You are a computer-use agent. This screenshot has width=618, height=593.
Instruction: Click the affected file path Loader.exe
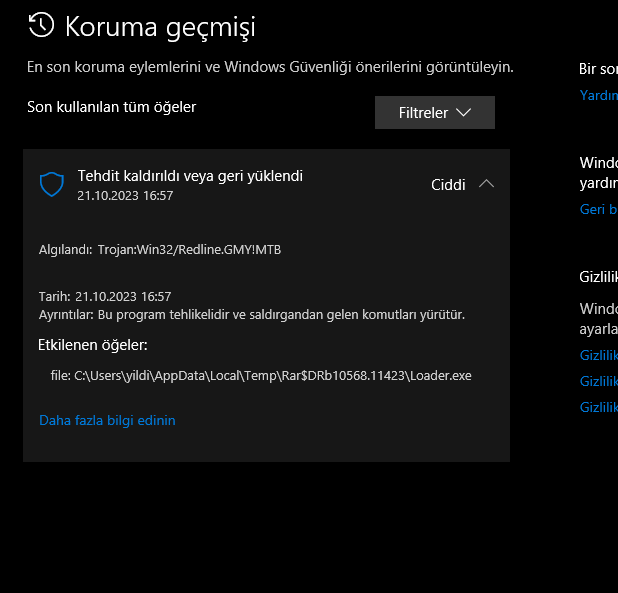(261, 376)
